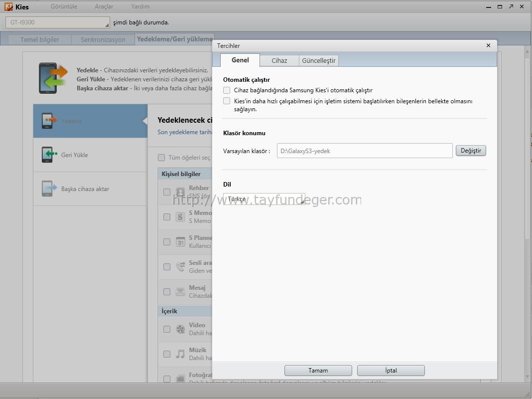Click the Dil heading label
532x399 pixels.
[227, 185]
